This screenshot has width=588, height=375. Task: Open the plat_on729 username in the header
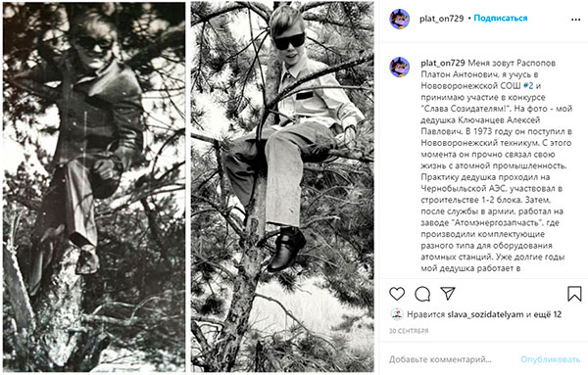(x=442, y=19)
